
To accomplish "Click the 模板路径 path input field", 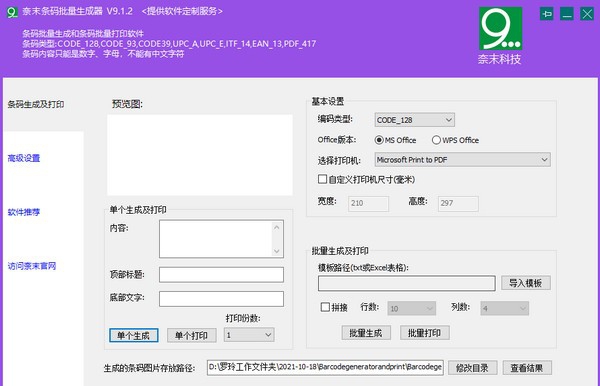I will [406, 283].
